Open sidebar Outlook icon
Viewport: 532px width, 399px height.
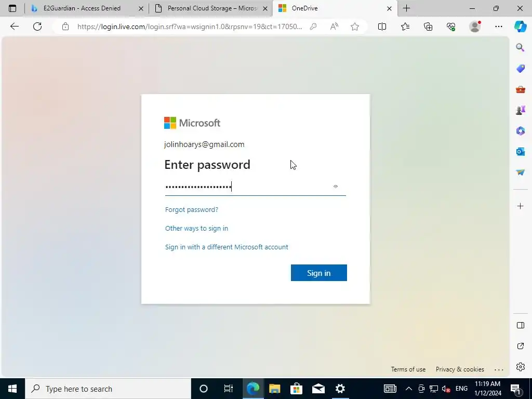click(520, 152)
